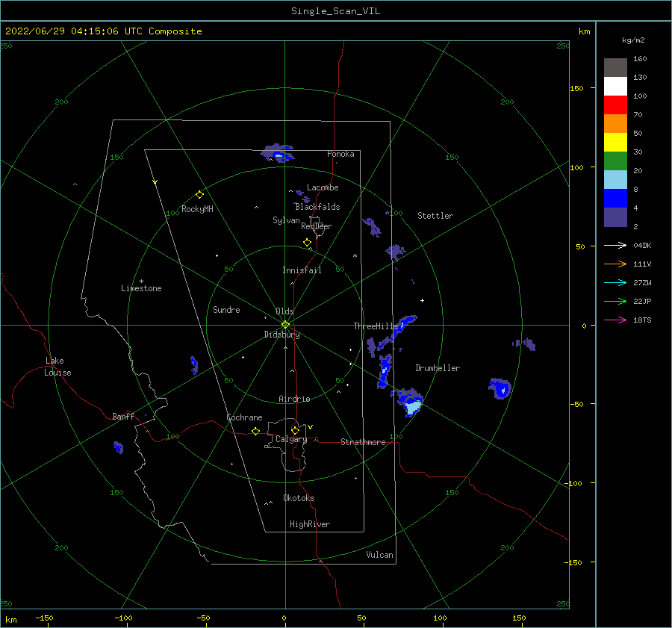Click the yellow diamond marker inside Calgary
Image resolution: width=672 pixels, height=628 pixels.
click(295, 430)
